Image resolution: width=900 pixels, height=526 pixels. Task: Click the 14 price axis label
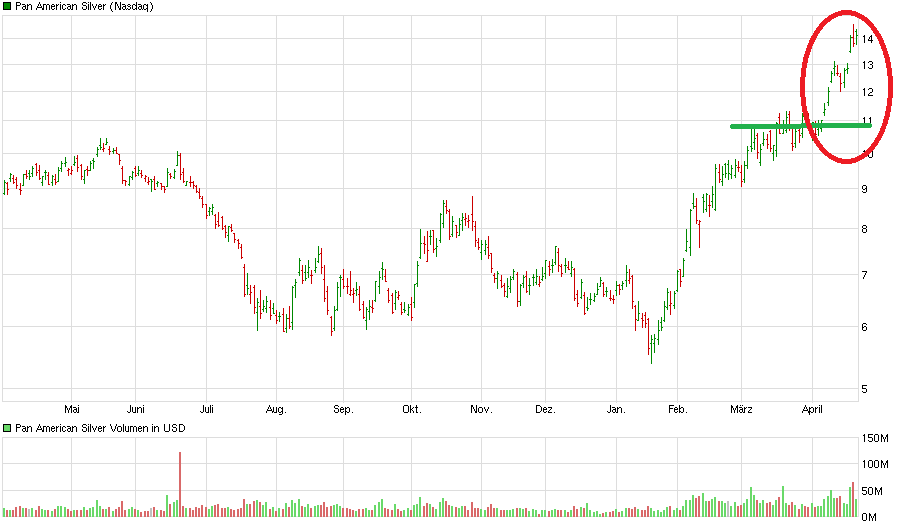868,39
